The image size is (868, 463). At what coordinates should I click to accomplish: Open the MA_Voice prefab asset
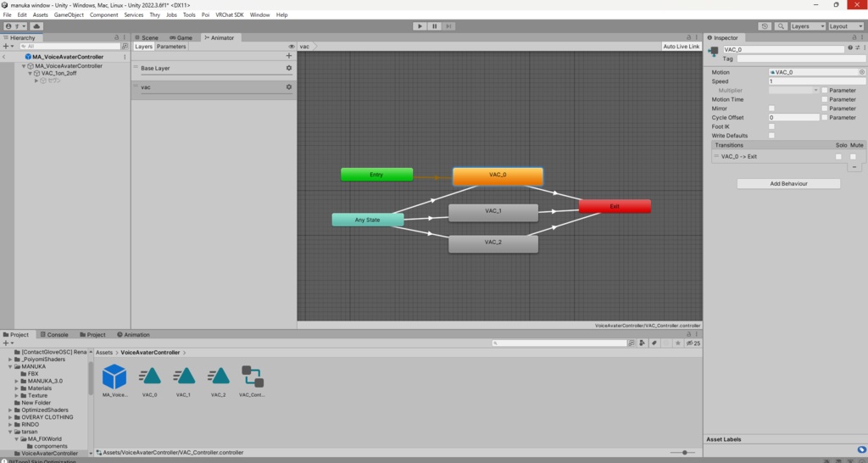coord(114,377)
